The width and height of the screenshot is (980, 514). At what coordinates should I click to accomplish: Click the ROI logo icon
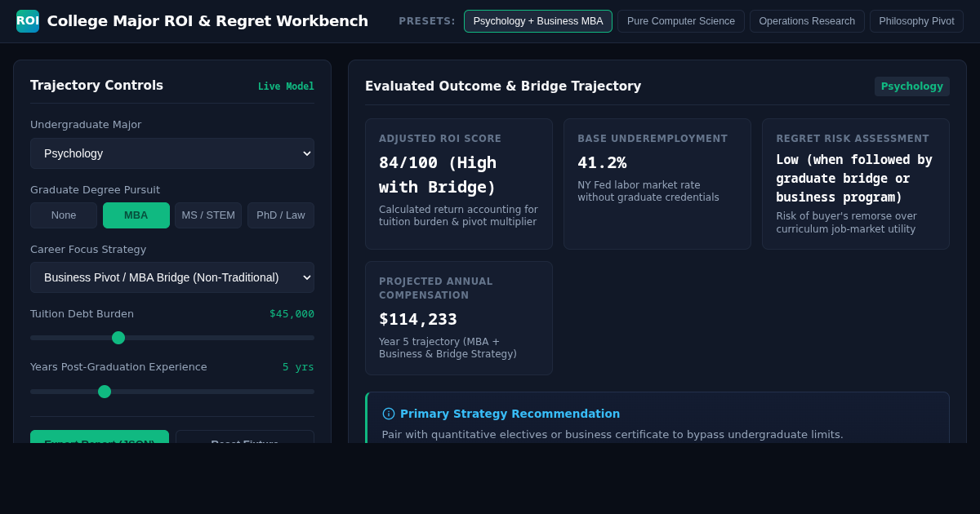(28, 21)
